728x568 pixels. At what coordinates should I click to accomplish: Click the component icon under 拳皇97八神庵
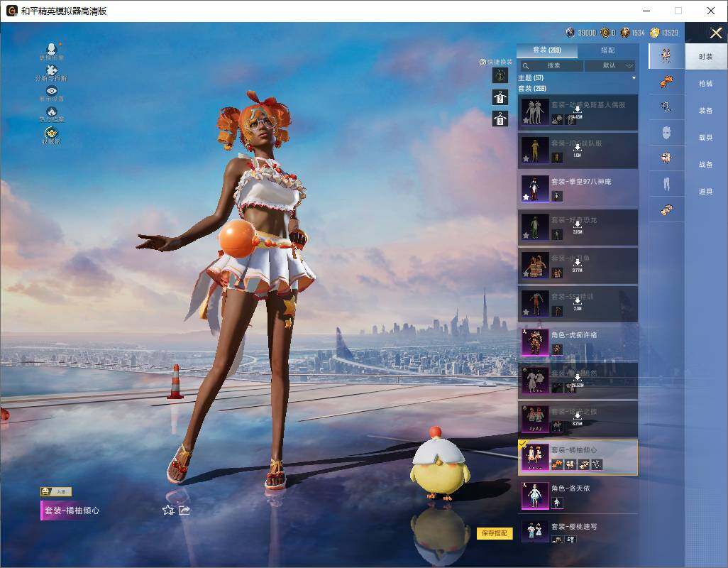click(x=557, y=196)
